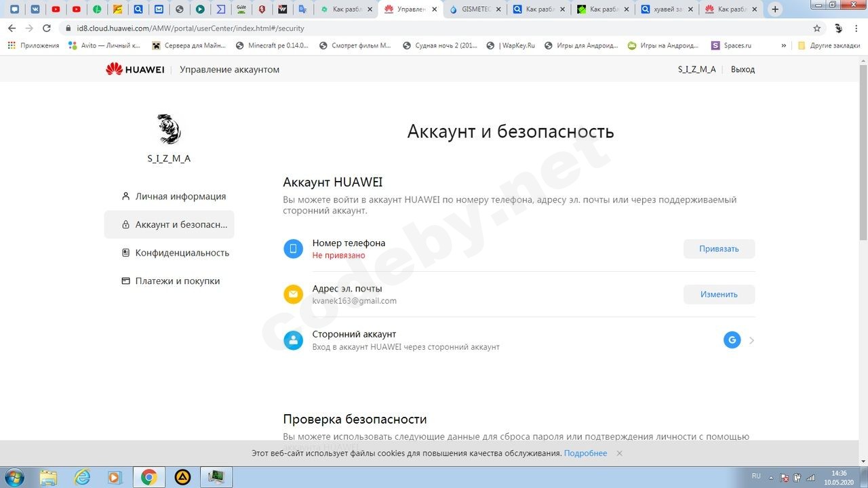Screen dimensions: 868x488
Task: Open the Chrome profile avatar button
Action: 838,28
